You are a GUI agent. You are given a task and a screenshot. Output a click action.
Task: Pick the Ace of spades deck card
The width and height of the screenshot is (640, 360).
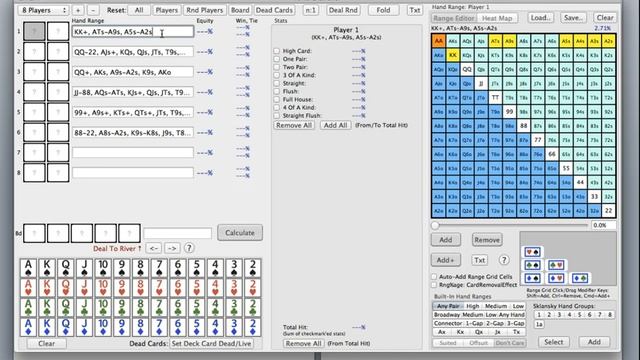[x=28, y=269]
